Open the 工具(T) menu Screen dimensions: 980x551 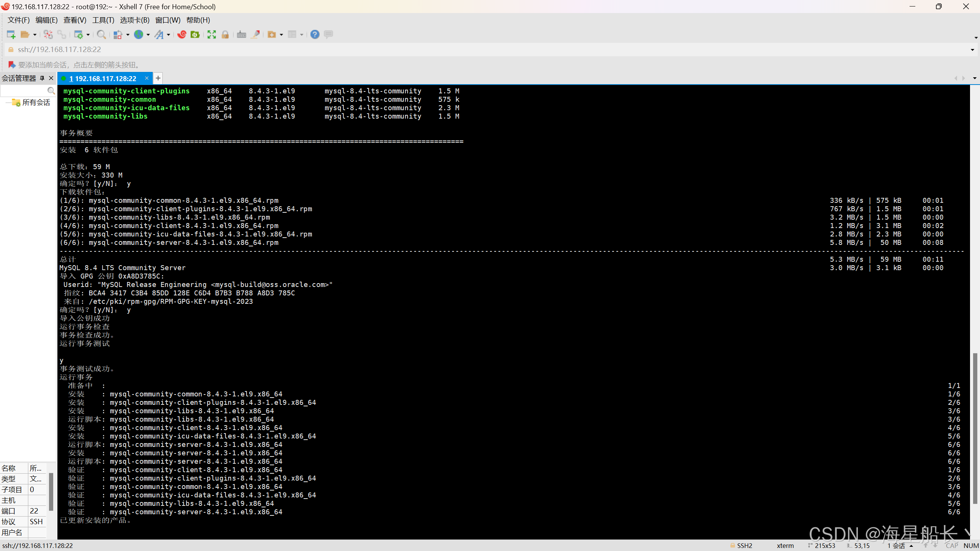tap(103, 20)
